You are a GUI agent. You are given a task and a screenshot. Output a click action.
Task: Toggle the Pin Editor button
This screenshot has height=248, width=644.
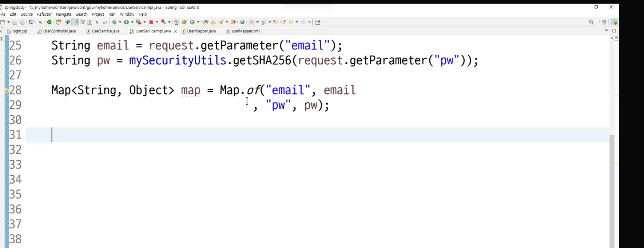coord(318,22)
